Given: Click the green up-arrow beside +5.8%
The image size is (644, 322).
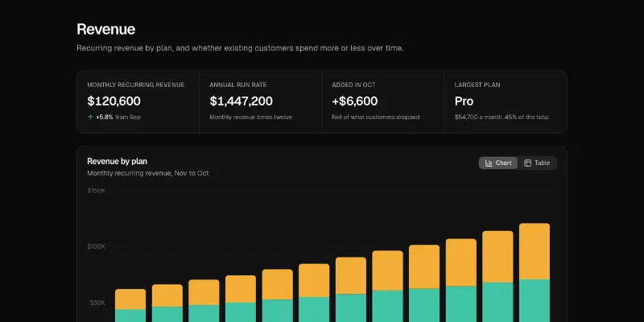Looking at the screenshot, I should 90,118.
